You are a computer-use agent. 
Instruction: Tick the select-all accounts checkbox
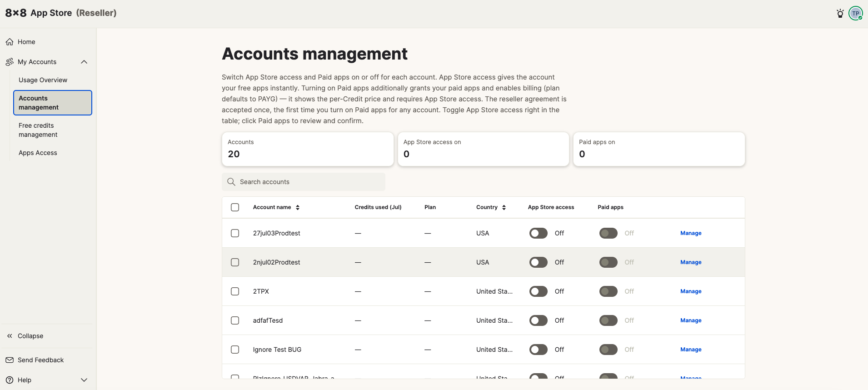coord(235,207)
